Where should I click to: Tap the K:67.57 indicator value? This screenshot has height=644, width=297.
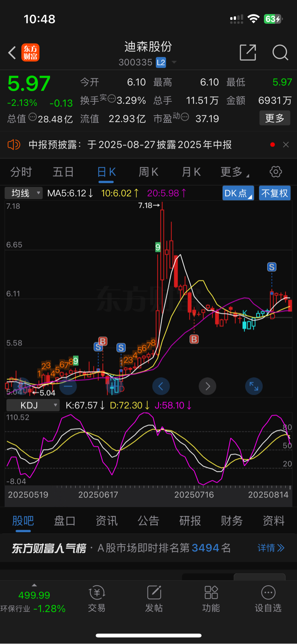click(85, 405)
